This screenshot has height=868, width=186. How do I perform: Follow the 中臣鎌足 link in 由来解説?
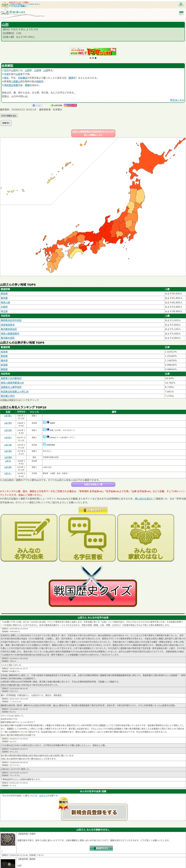(x=22, y=78)
